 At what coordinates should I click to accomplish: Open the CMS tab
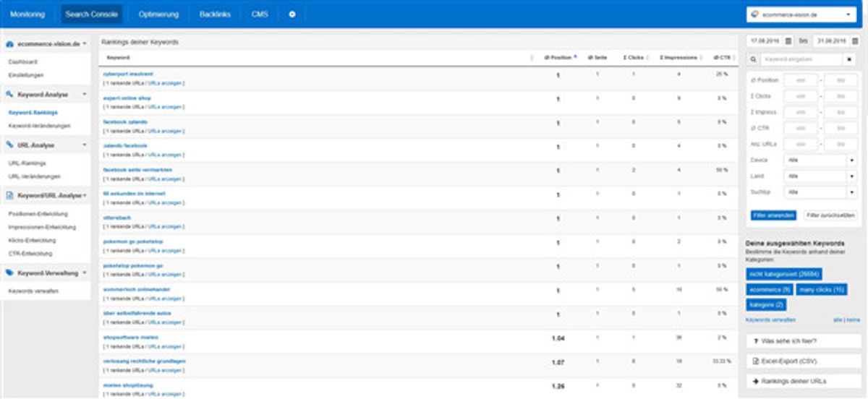coord(260,14)
